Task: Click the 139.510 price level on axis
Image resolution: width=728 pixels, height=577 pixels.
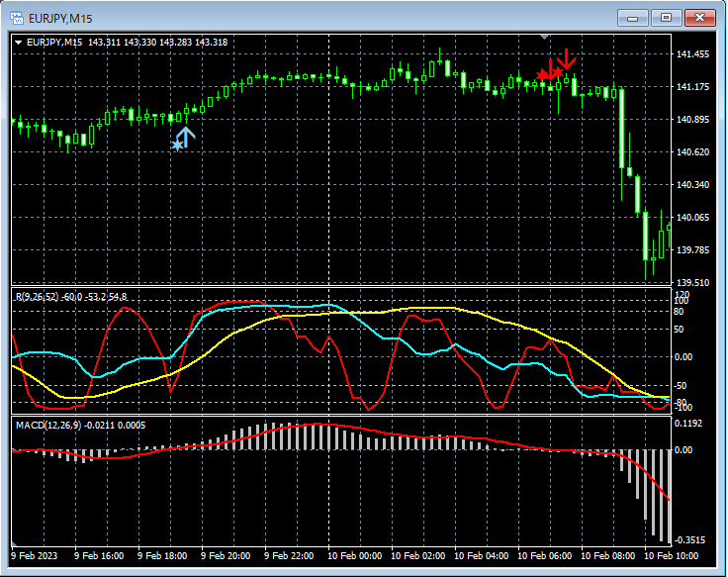Action: click(x=692, y=283)
